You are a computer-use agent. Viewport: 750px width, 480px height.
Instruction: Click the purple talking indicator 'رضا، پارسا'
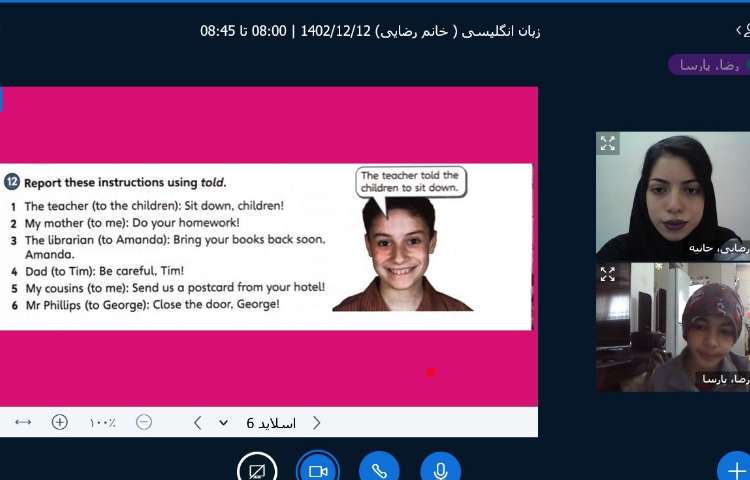tap(708, 65)
